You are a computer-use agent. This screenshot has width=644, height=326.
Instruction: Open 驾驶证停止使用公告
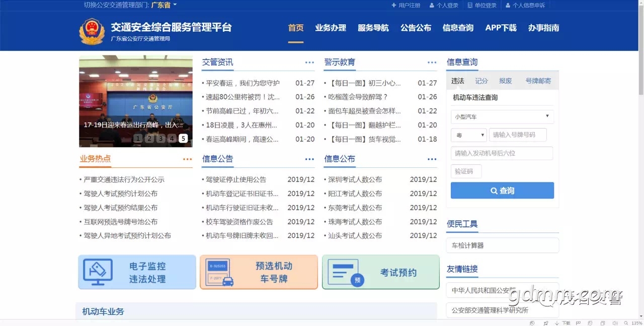[x=236, y=179]
